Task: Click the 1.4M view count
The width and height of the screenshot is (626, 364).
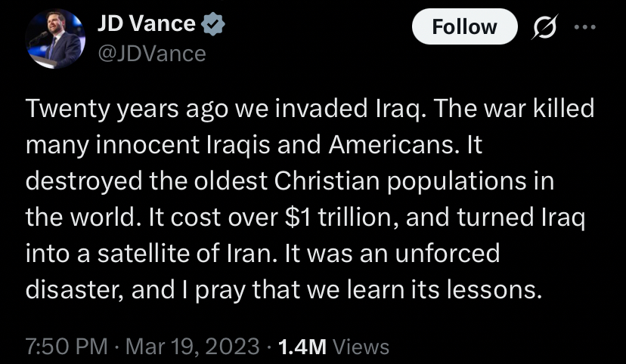Action: [302, 347]
